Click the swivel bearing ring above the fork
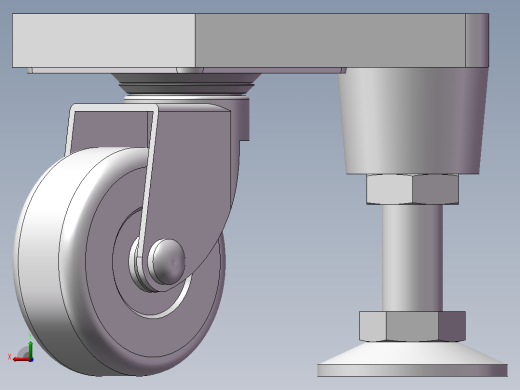The image size is (520, 390). [x=186, y=83]
